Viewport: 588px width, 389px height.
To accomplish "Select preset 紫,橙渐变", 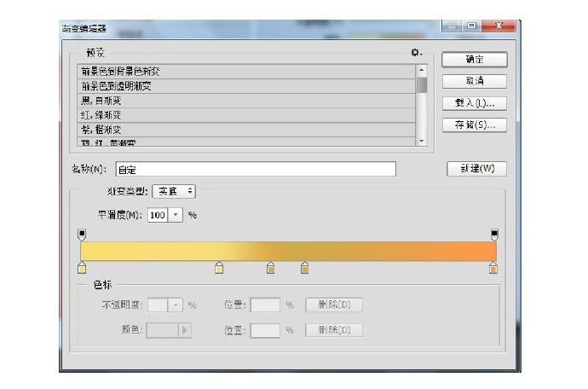I will point(246,130).
